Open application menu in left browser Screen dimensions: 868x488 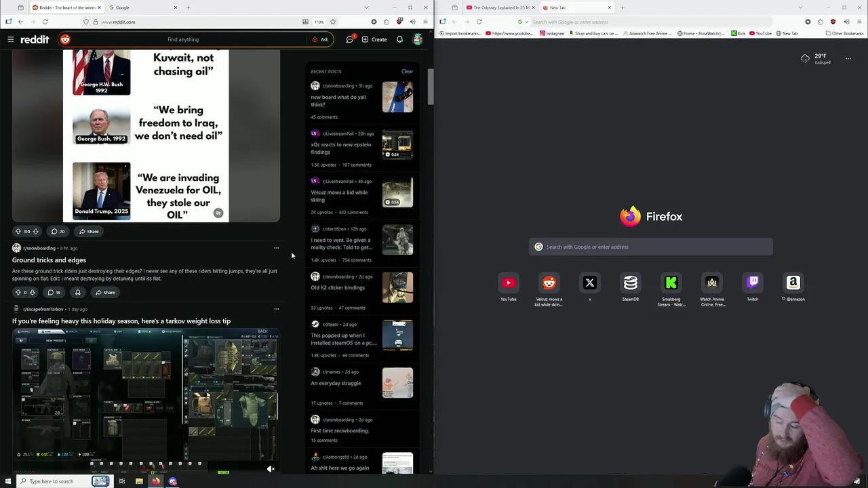click(425, 22)
